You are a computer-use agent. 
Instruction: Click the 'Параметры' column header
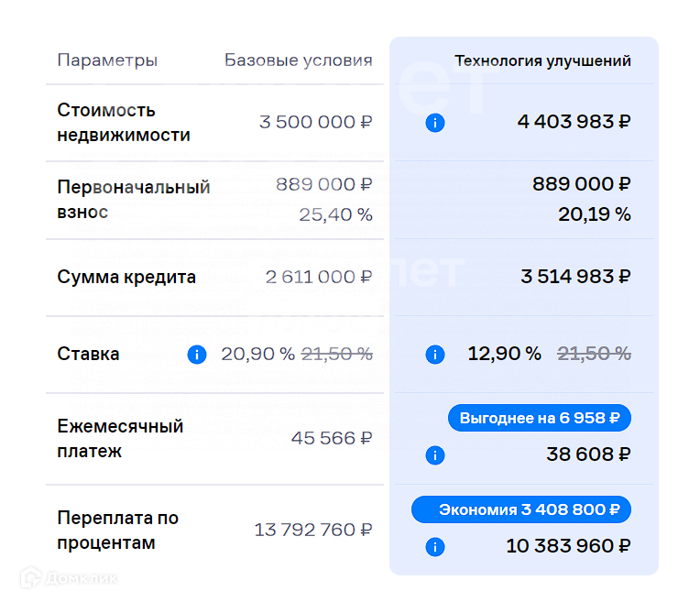tap(107, 60)
